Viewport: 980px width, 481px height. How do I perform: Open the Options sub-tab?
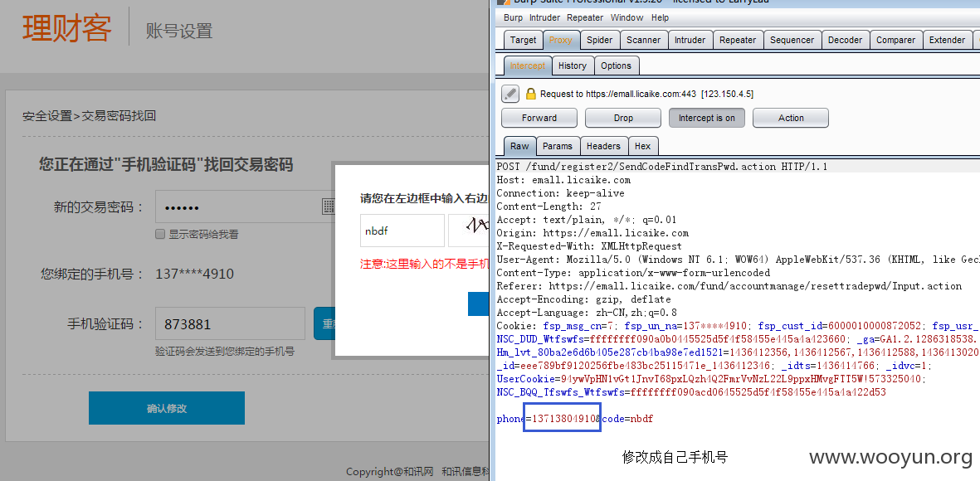click(x=617, y=66)
